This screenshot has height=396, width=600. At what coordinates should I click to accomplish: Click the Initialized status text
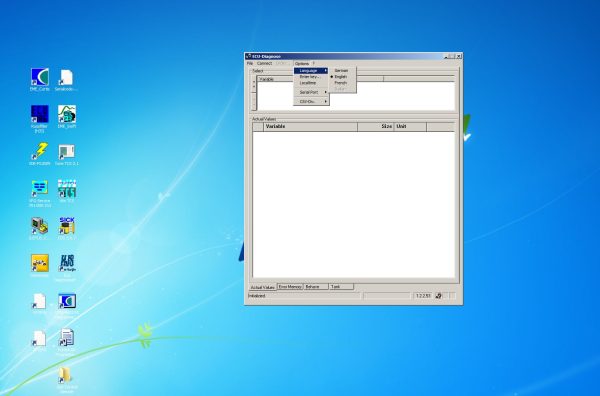257,296
